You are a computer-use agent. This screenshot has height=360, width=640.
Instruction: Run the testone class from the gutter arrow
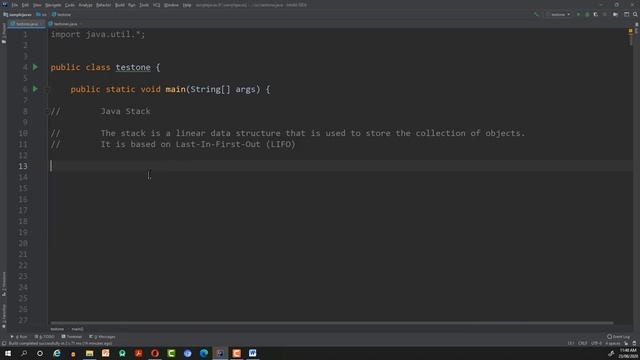pos(35,67)
